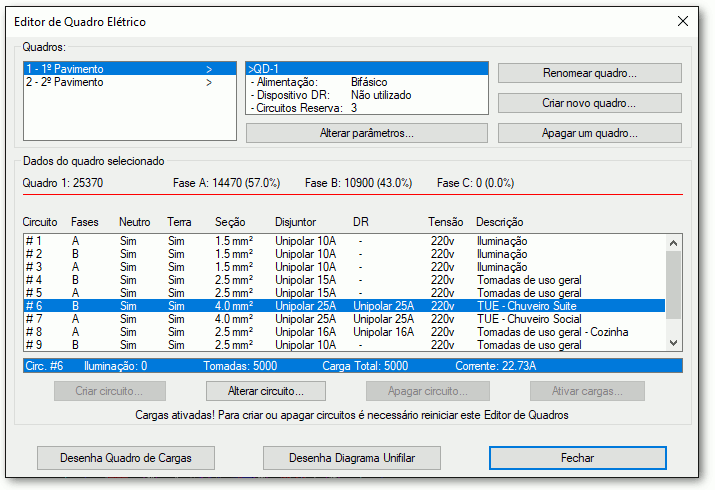Click 'Alterar circuito...' button
This screenshot has height=490, width=715.
(x=266, y=391)
